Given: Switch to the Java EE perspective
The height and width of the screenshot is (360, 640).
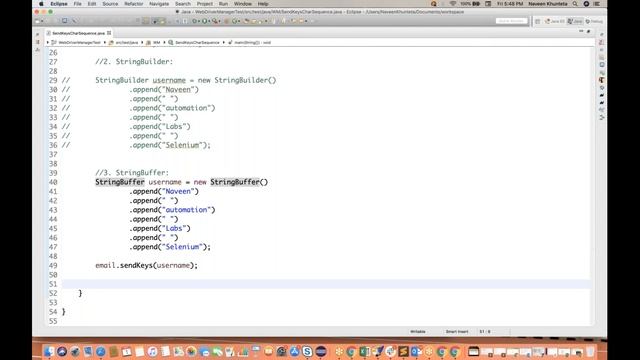Looking at the screenshot, I should (x=555, y=21).
